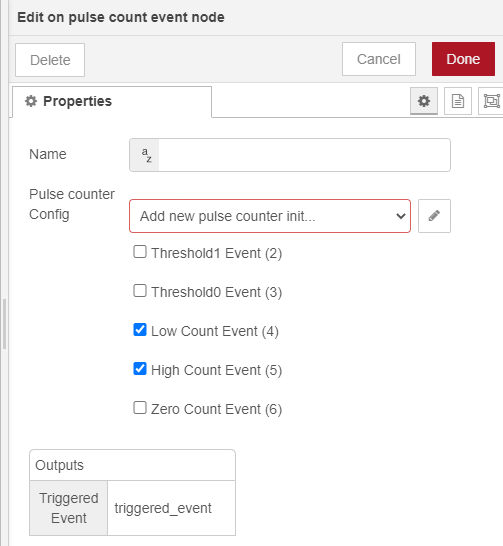Viewport: 503px width, 546px height.
Task: Enable Threshold0 Event (3) checkbox
Action: 140,291
